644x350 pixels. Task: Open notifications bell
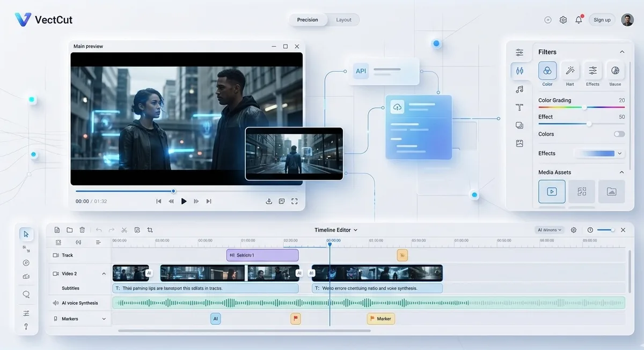click(x=579, y=20)
